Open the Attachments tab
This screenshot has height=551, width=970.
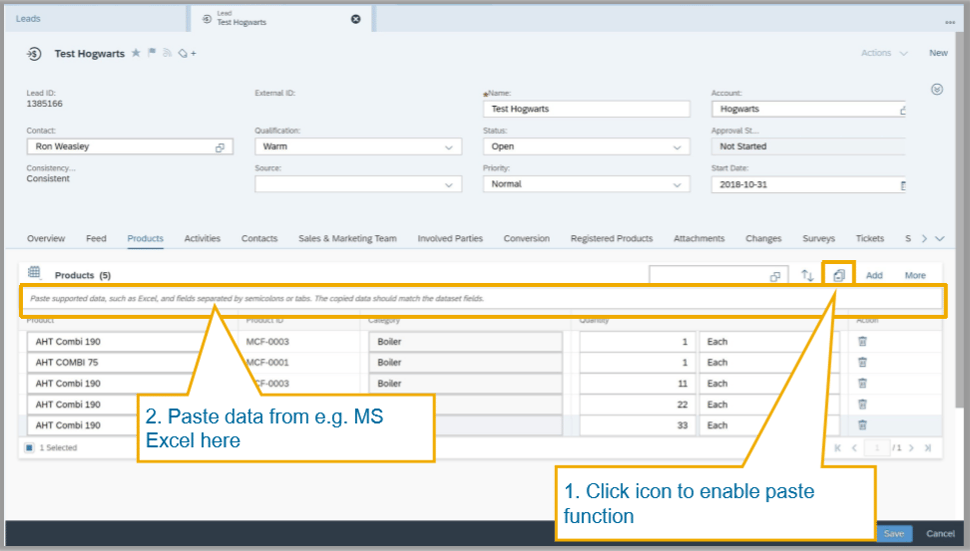pyautogui.click(x=699, y=238)
